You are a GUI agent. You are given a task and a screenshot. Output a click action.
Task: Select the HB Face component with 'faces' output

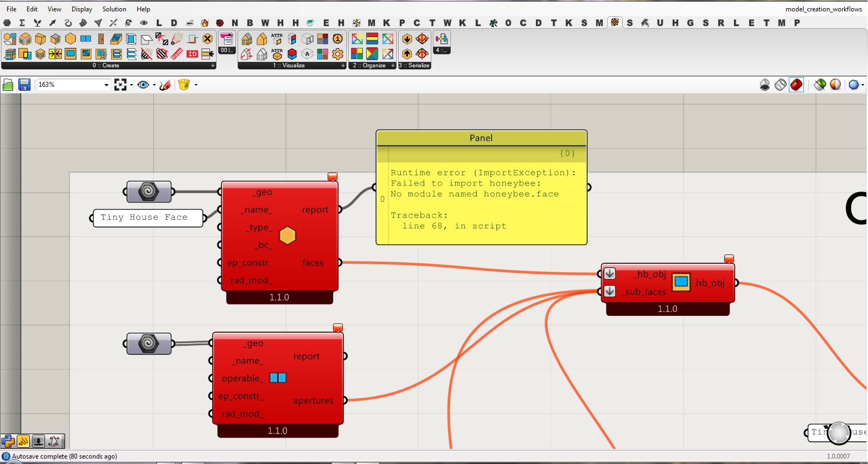280,242
